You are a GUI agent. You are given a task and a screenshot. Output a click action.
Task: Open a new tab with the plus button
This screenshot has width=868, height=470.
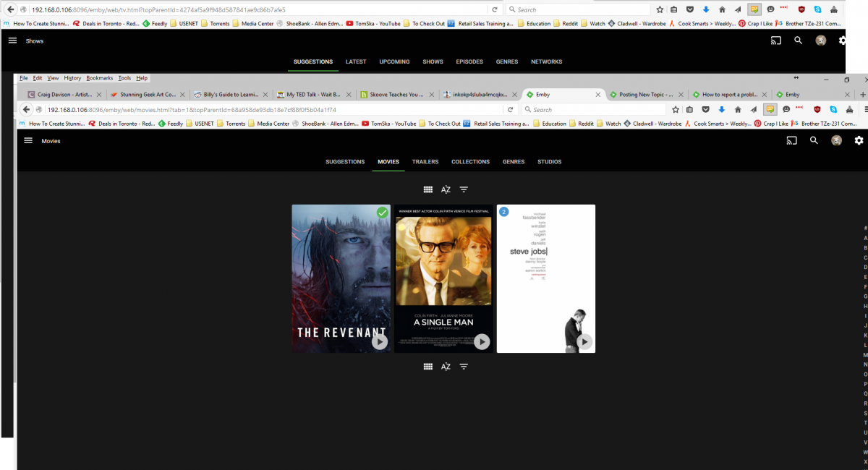(x=862, y=94)
